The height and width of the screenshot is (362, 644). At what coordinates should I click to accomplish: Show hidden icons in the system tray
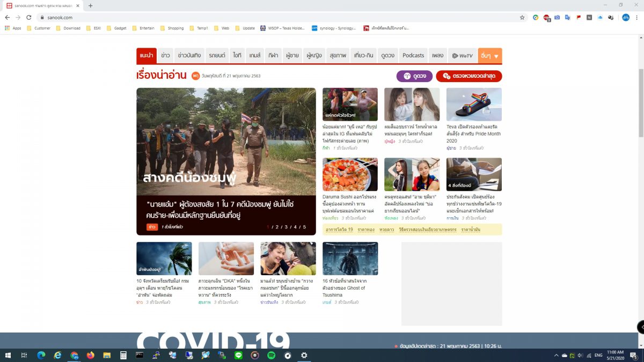(x=557, y=355)
